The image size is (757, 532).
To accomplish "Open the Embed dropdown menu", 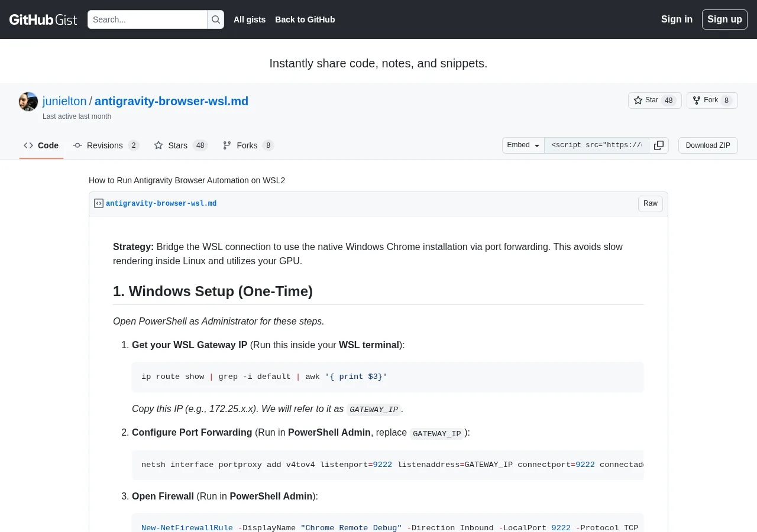I will [523, 145].
